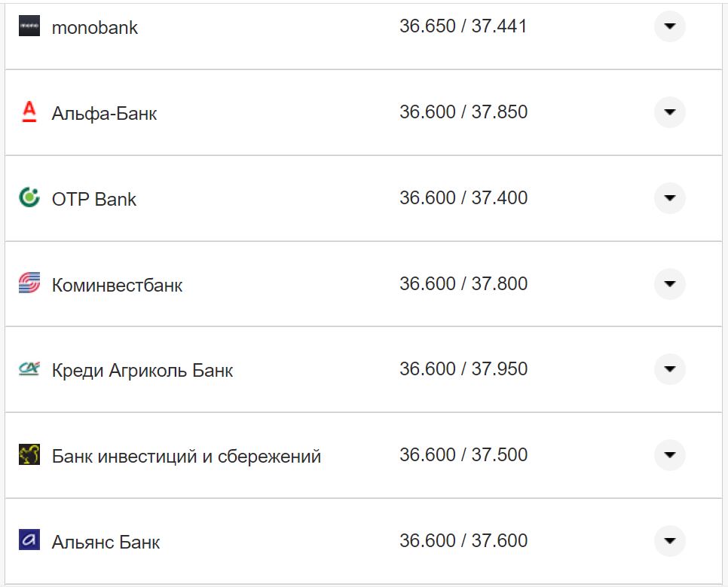Select the OTP Bank green logo
728x587 pixels.
tap(29, 198)
